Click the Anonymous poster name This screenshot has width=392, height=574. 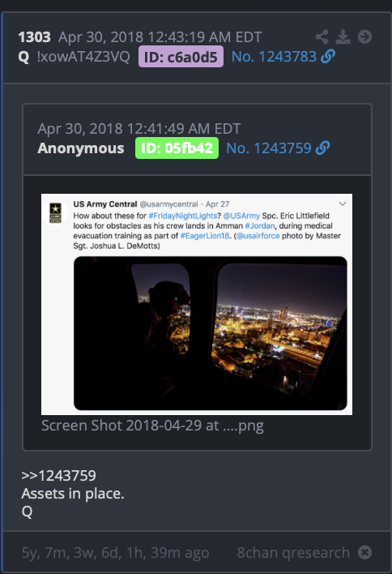click(x=81, y=148)
